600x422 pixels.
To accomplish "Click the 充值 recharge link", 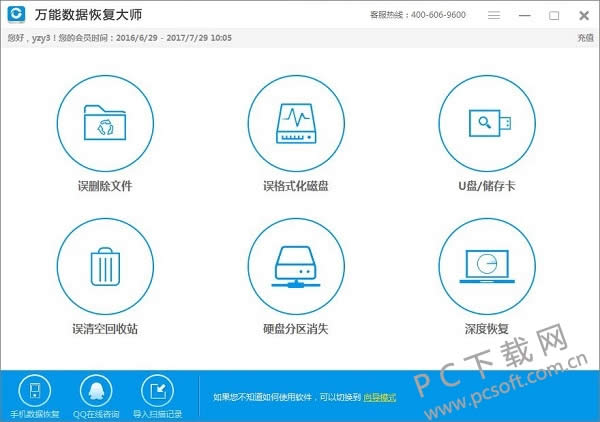I will [x=585, y=37].
